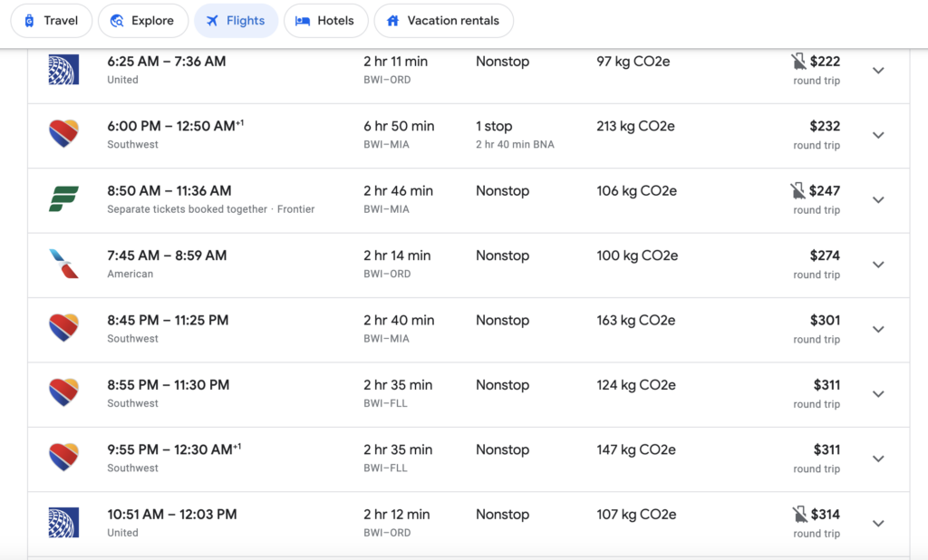928x560 pixels.
Task: Expand the $222 United flight details
Action: (x=877, y=71)
